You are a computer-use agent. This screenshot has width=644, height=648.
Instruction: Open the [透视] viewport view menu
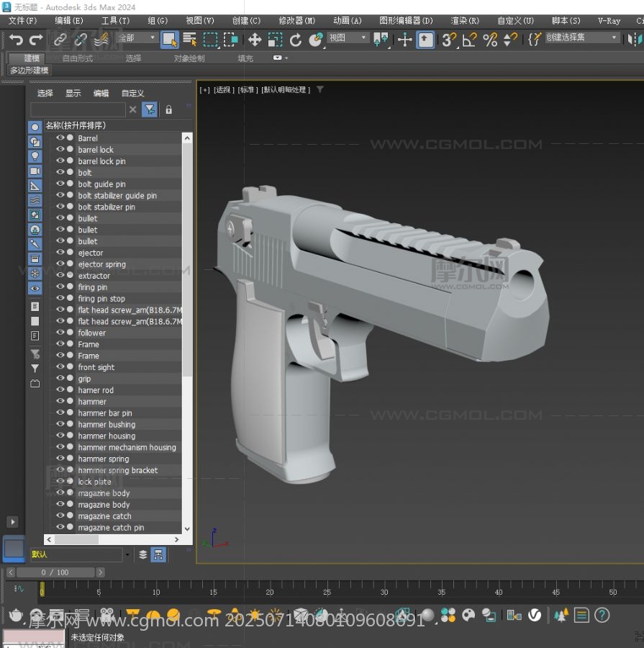[224, 90]
